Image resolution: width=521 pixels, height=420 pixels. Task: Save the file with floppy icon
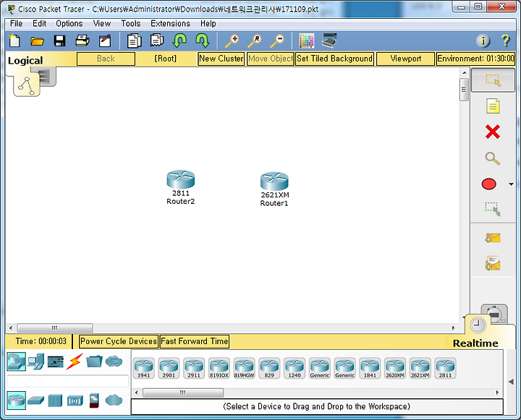(x=59, y=41)
